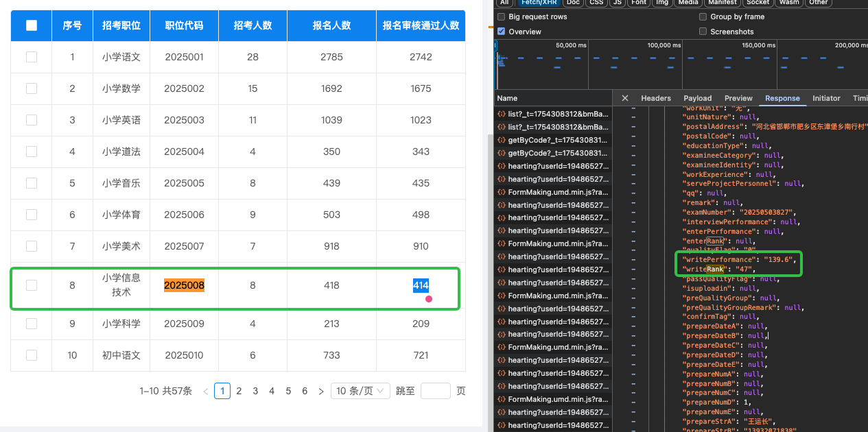Click the 报名审核通过人数 column header
The height and width of the screenshot is (432, 868).
pos(421,26)
